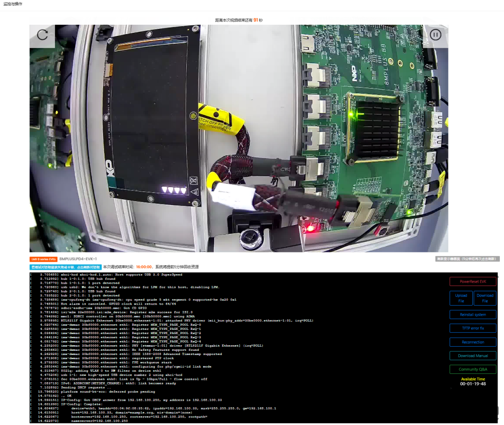The image size is (504, 425).
Task: Visit the Community Q&A page
Action: click(473, 369)
